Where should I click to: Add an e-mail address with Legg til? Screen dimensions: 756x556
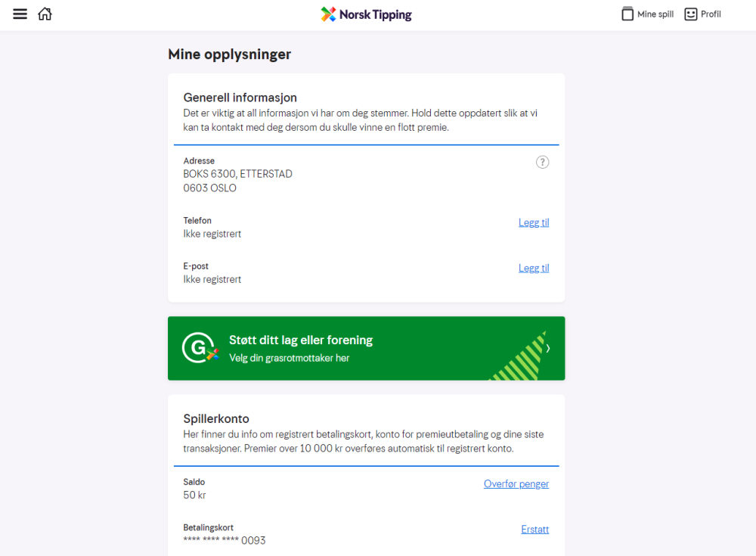[534, 268]
